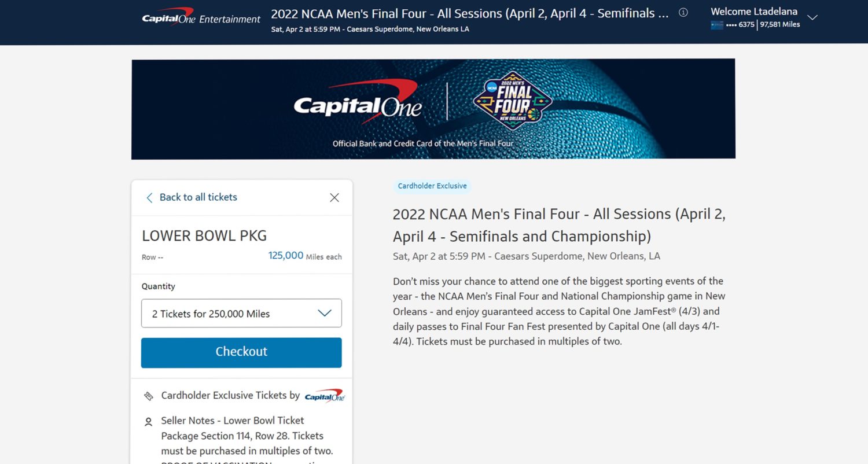This screenshot has height=464, width=868.
Task: Click the person icon beside Seller Notes
Action: (x=148, y=421)
